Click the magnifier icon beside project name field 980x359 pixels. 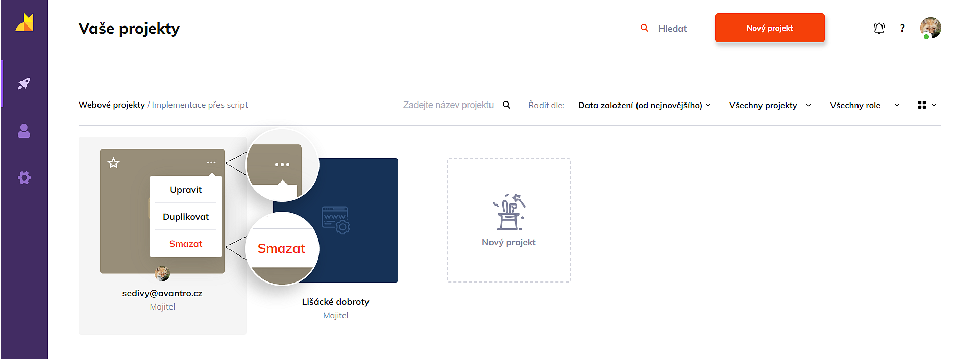tap(506, 105)
